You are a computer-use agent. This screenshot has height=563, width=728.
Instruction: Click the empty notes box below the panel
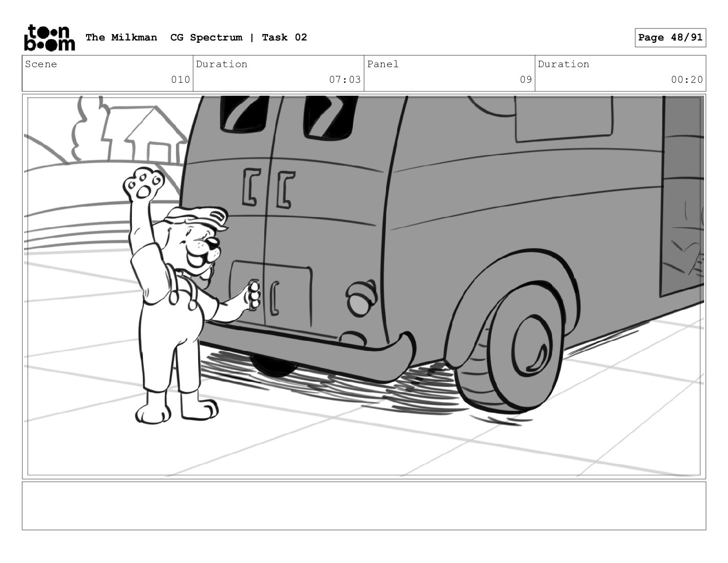(364, 506)
